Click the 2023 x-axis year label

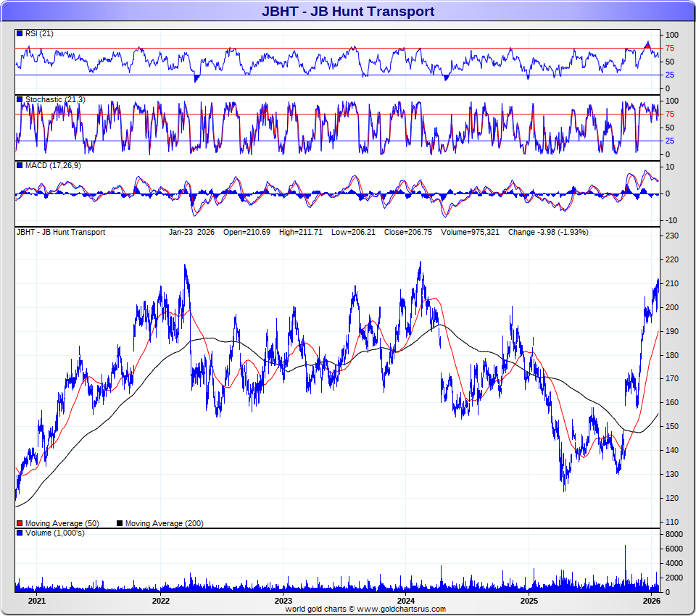[x=283, y=601]
